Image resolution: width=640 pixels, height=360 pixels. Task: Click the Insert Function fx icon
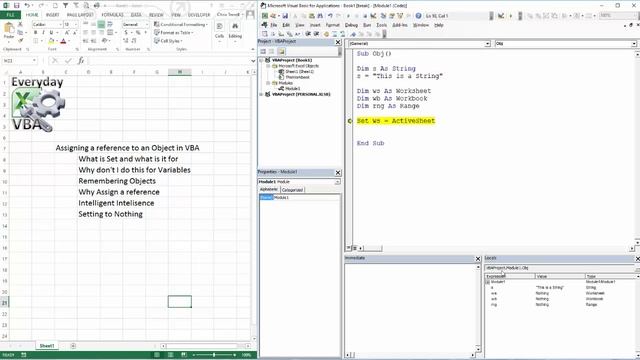coord(81,61)
